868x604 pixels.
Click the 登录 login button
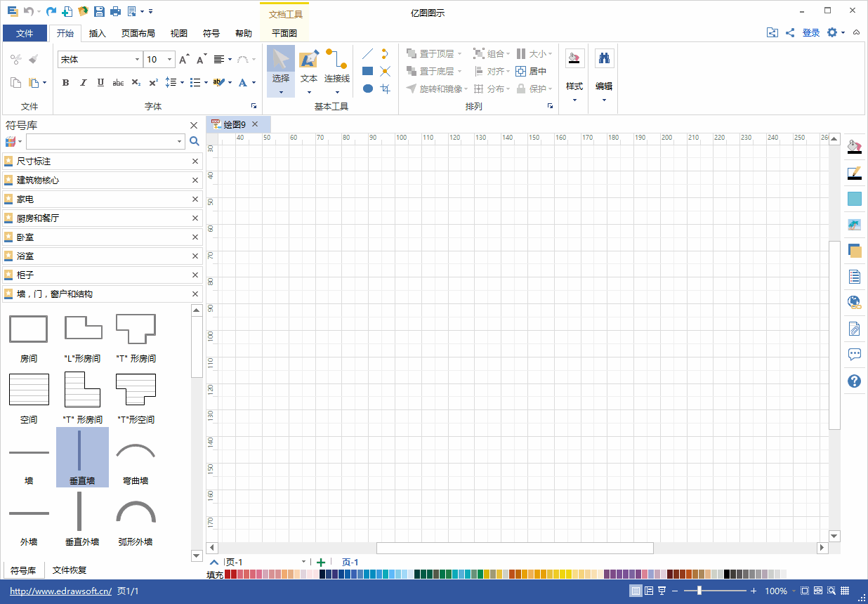tap(811, 32)
